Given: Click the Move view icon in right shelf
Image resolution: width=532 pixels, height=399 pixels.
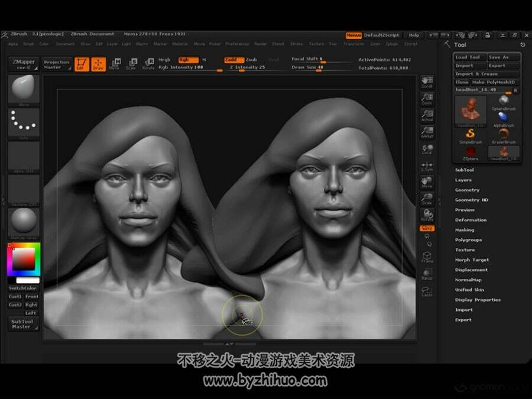Looking at the screenshot, I should (x=427, y=182).
